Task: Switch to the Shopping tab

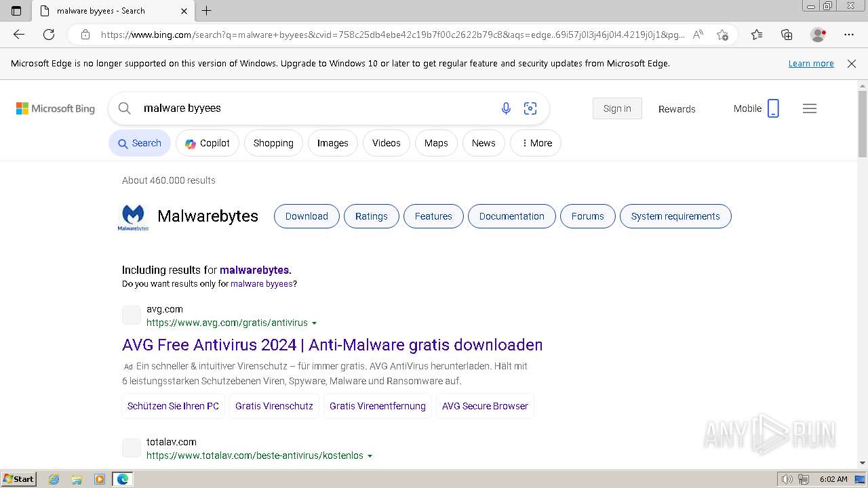Action: point(273,143)
